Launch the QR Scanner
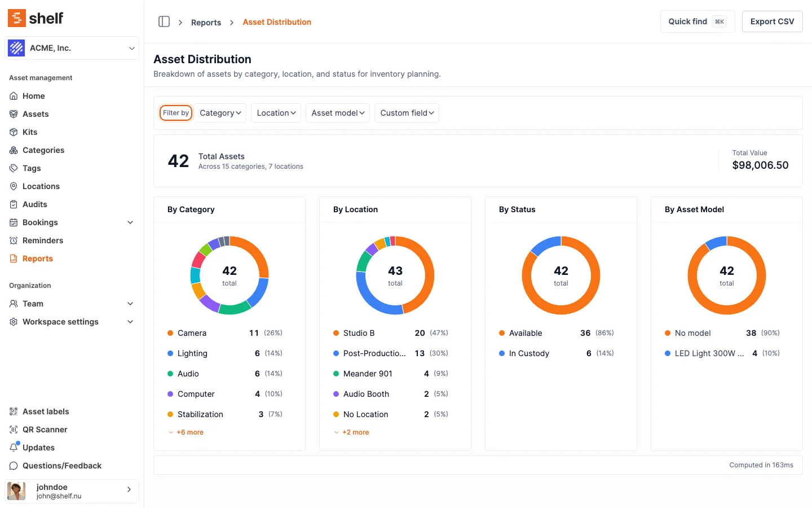Viewport: 812px width, 508px height. pyautogui.click(x=72, y=430)
